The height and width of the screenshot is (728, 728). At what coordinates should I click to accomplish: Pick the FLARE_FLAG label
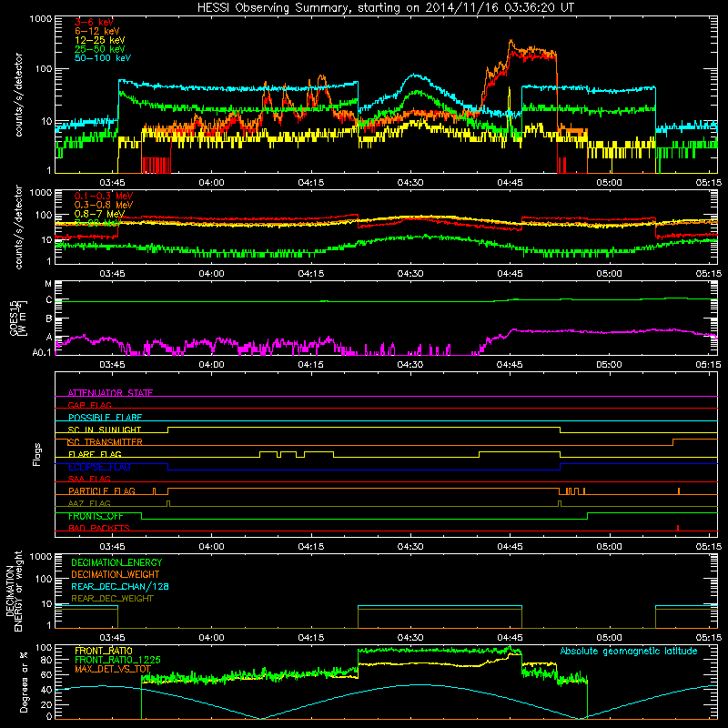click(95, 454)
